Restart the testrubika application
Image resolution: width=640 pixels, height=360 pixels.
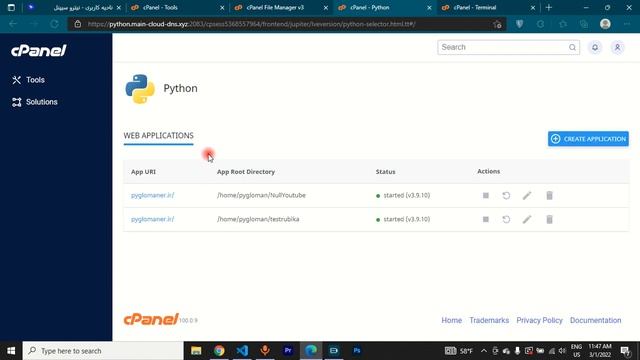506,220
